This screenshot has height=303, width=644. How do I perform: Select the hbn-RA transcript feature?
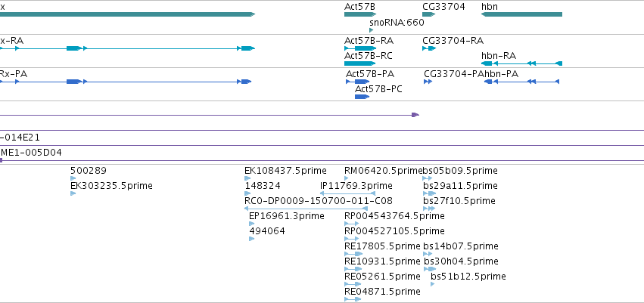(521, 63)
